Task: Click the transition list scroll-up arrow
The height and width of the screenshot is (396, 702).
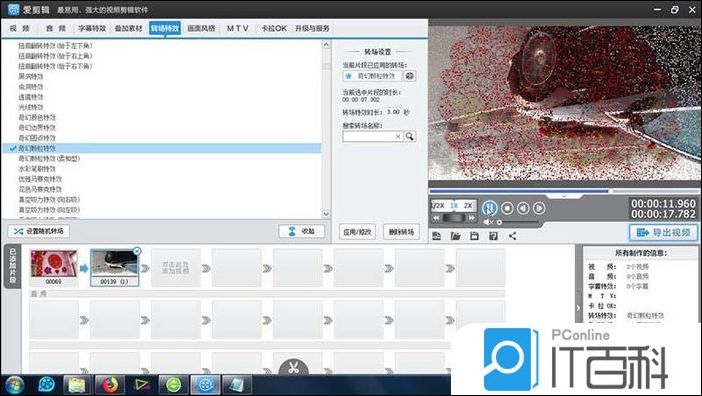Action: pyautogui.click(x=326, y=45)
